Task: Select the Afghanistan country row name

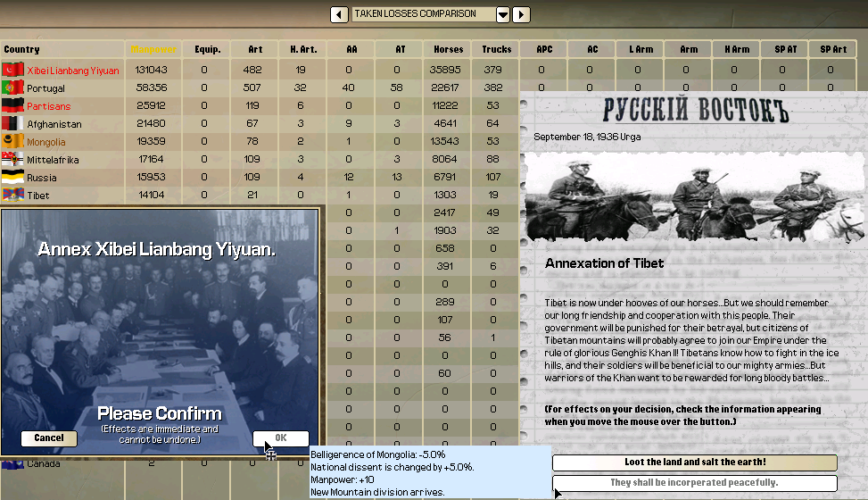Action: pos(54,124)
